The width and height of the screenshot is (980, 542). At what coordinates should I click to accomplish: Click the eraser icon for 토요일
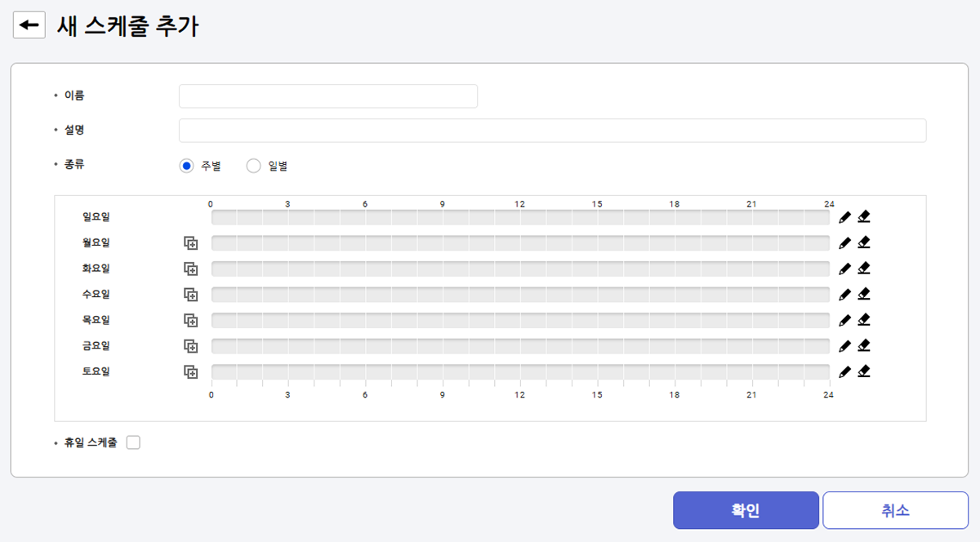[864, 371]
